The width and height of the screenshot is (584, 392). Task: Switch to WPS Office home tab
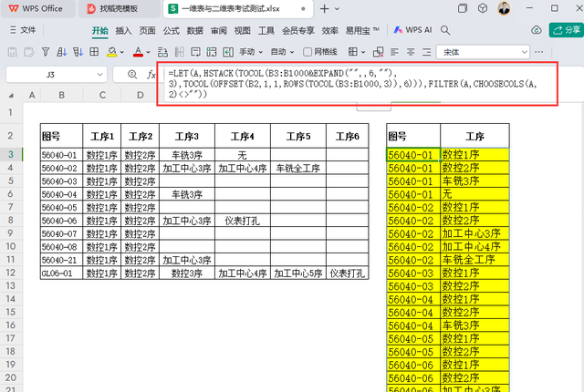[x=36, y=8]
